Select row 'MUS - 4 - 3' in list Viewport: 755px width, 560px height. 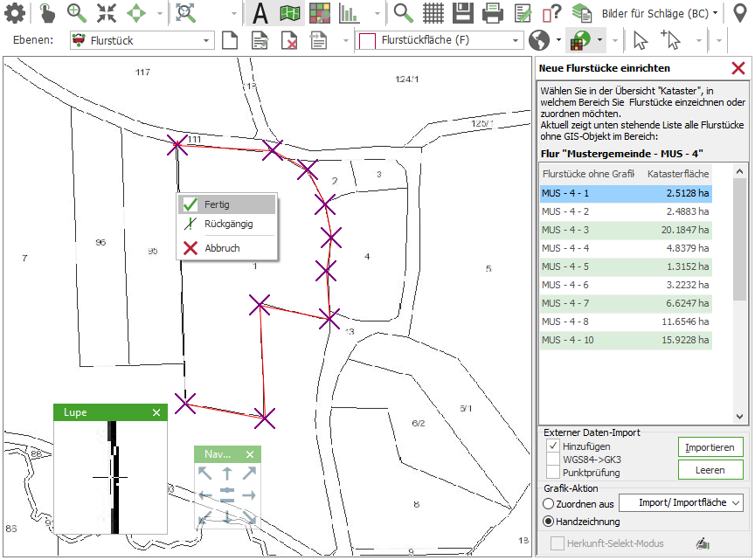(625, 230)
